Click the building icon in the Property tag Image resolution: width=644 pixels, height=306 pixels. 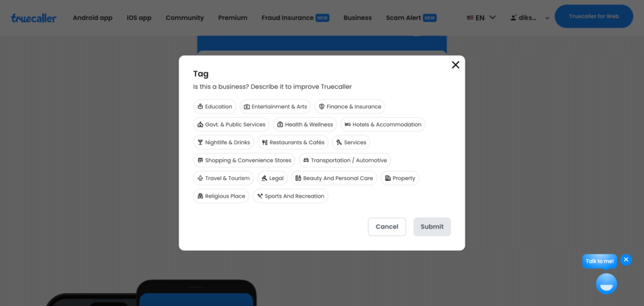pyautogui.click(x=387, y=178)
